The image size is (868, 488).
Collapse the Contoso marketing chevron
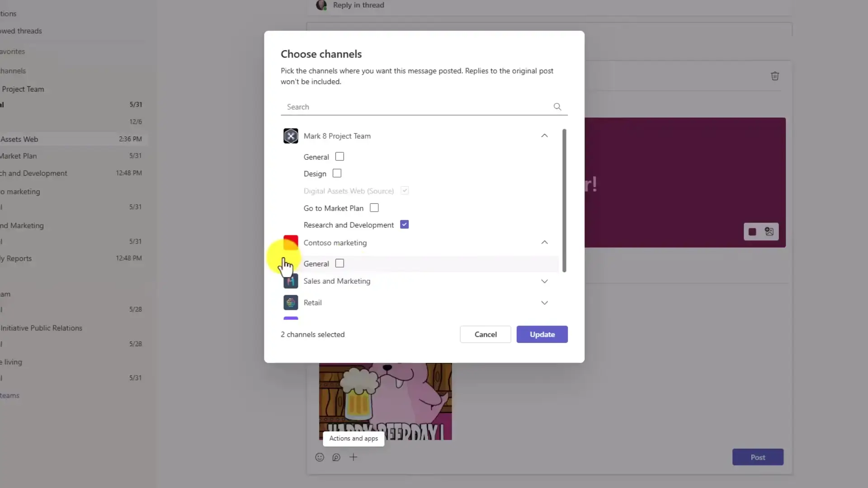point(544,243)
